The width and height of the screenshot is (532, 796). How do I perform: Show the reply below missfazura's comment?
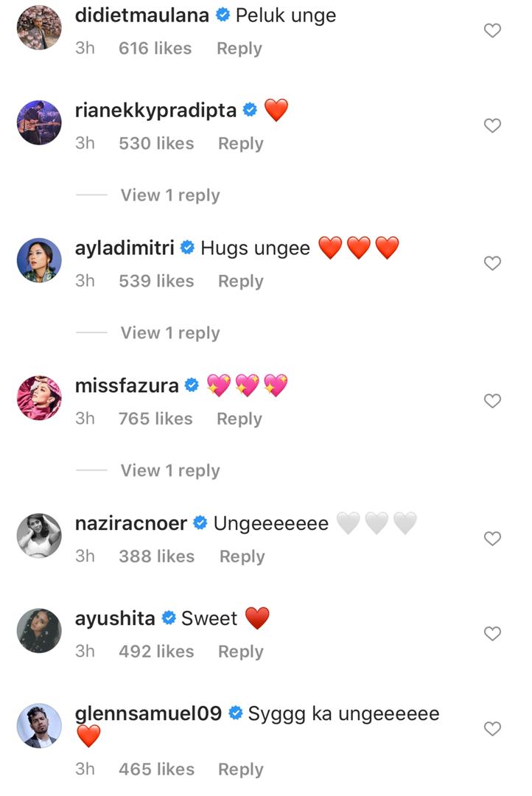coord(170,470)
